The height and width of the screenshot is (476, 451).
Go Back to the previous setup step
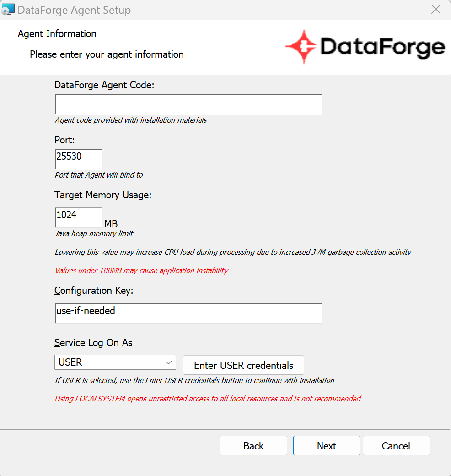[x=253, y=446]
